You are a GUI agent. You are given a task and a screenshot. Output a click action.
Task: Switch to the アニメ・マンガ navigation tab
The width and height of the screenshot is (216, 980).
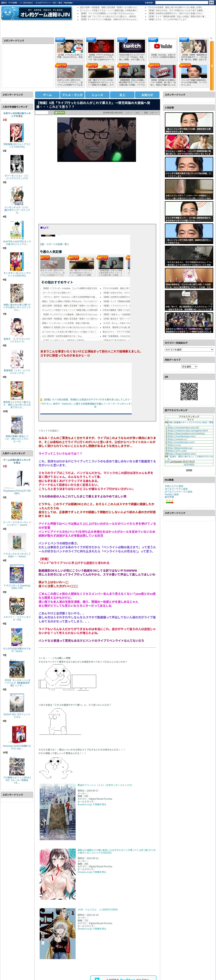click(x=72, y=95)
